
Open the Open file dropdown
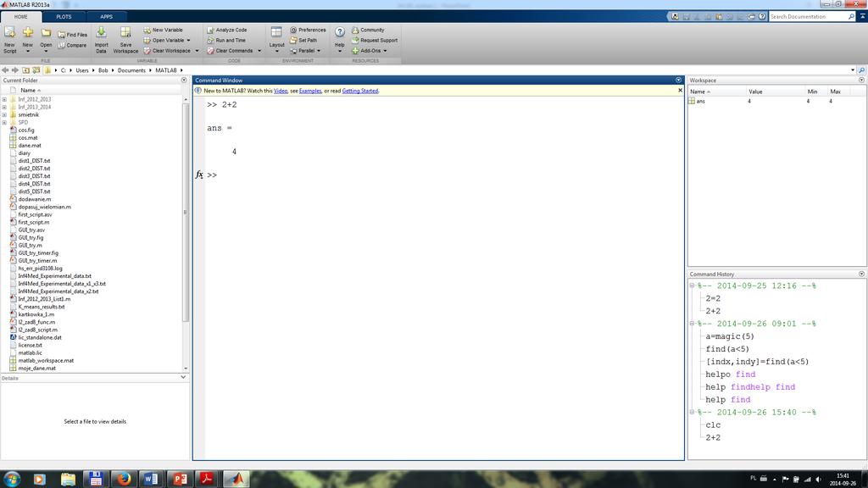click(x=46, y=52)
